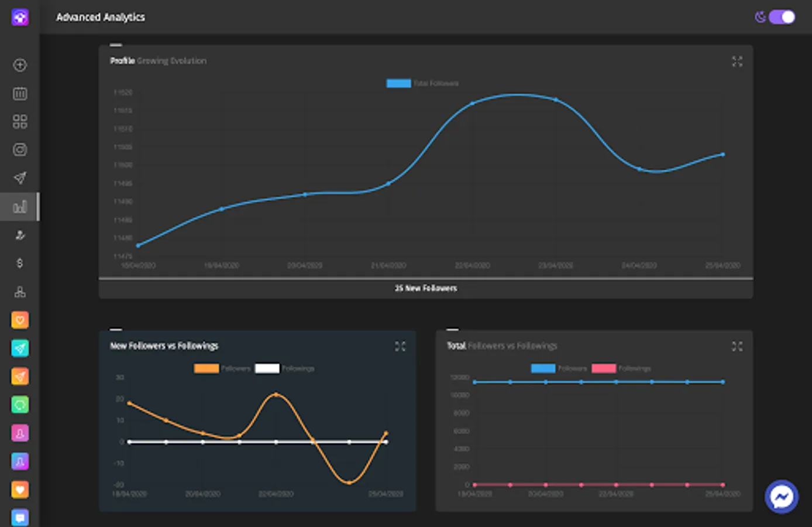Toggle pink Followings legend in Total chart
The width and height of the screenshot is (812, 527).
click(621, 368)
